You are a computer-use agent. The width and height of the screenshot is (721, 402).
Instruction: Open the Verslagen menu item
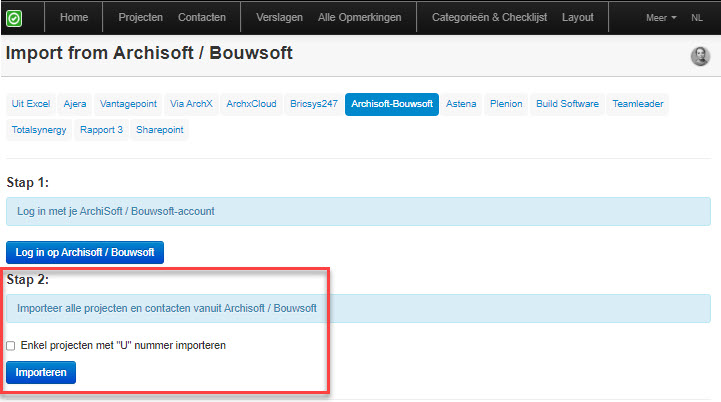pos(279,18)
